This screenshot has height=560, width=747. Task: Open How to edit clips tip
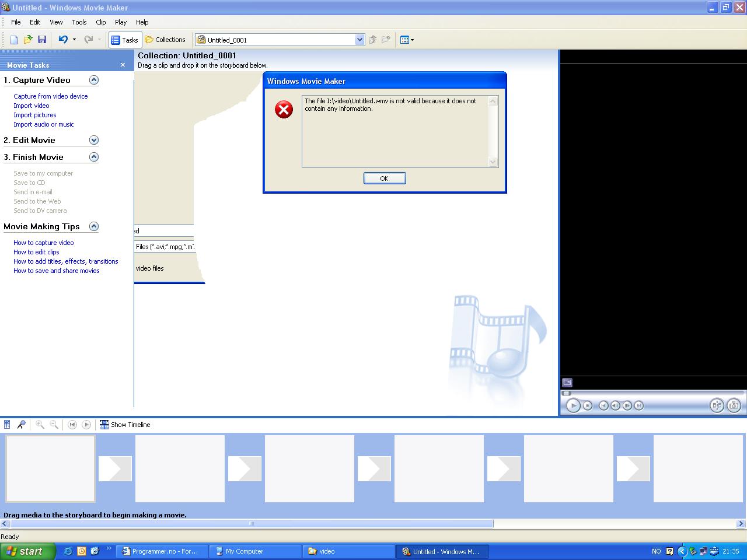36,252
